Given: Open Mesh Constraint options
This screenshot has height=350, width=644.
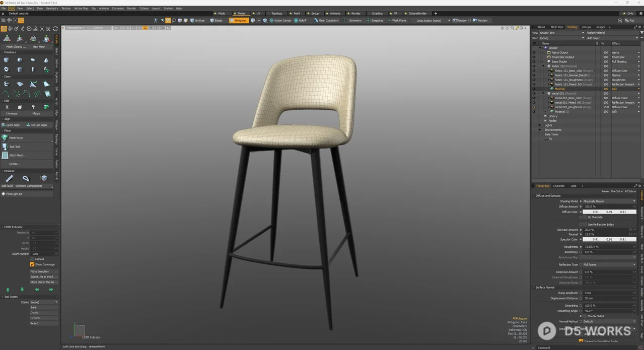Looking at the screenshot, I should [326, 21].
